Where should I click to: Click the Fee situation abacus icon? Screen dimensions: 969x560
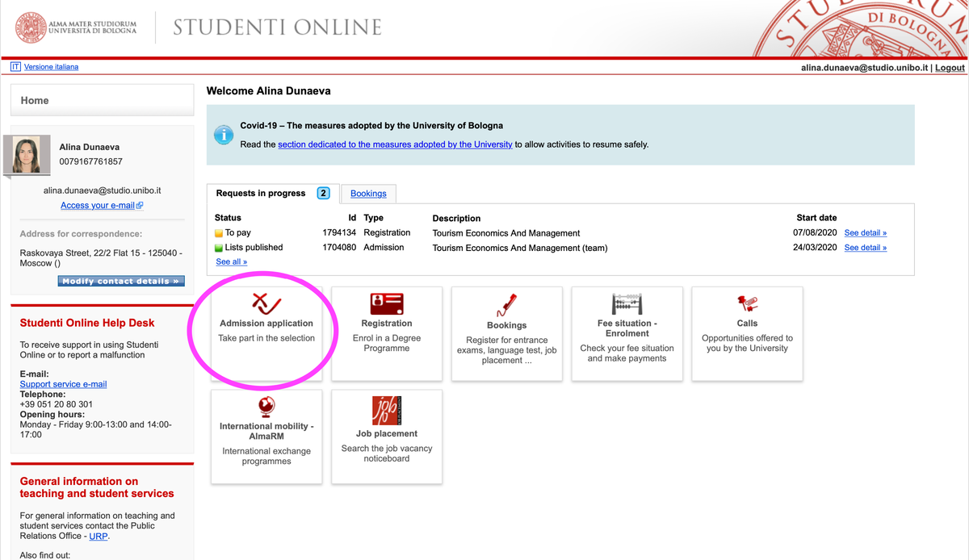(627, 303)
